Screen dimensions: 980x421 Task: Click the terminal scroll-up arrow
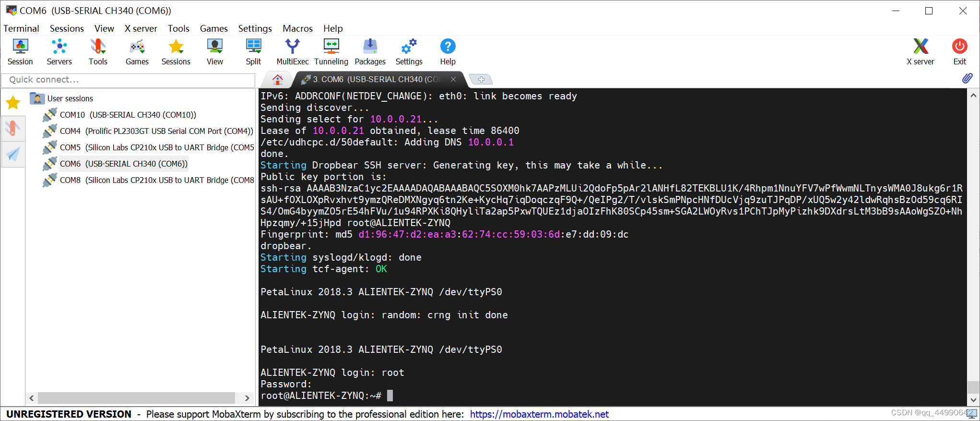(973, 96)
